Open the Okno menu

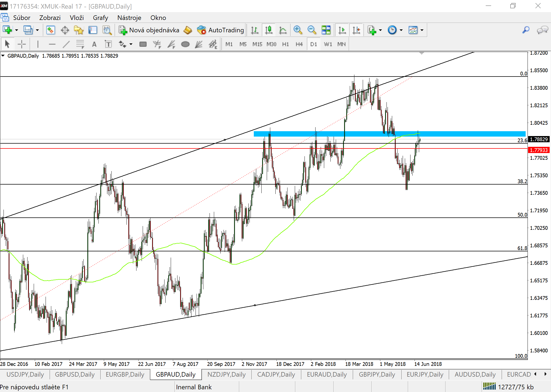(x=158, y=18)
